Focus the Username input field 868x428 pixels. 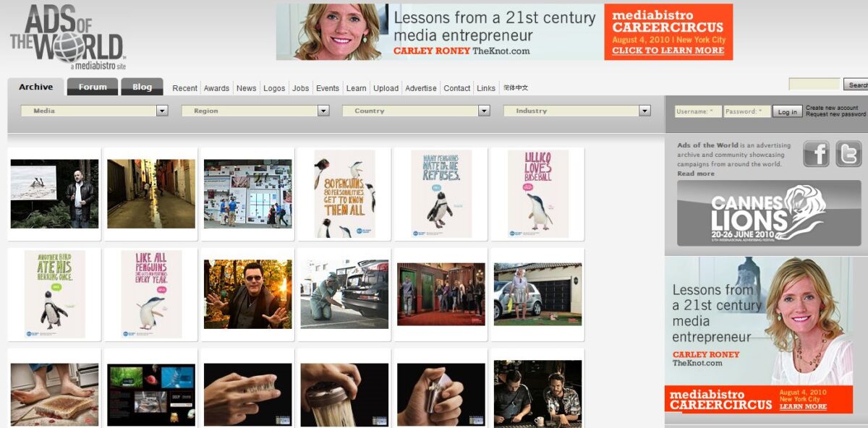click(x=698, y=111)
